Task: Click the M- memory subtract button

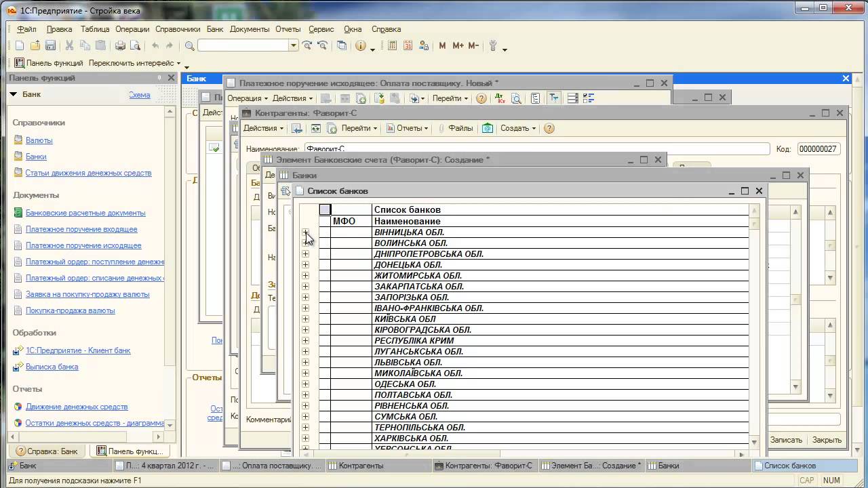Action: pyautogui.click(x=473, y=45)
